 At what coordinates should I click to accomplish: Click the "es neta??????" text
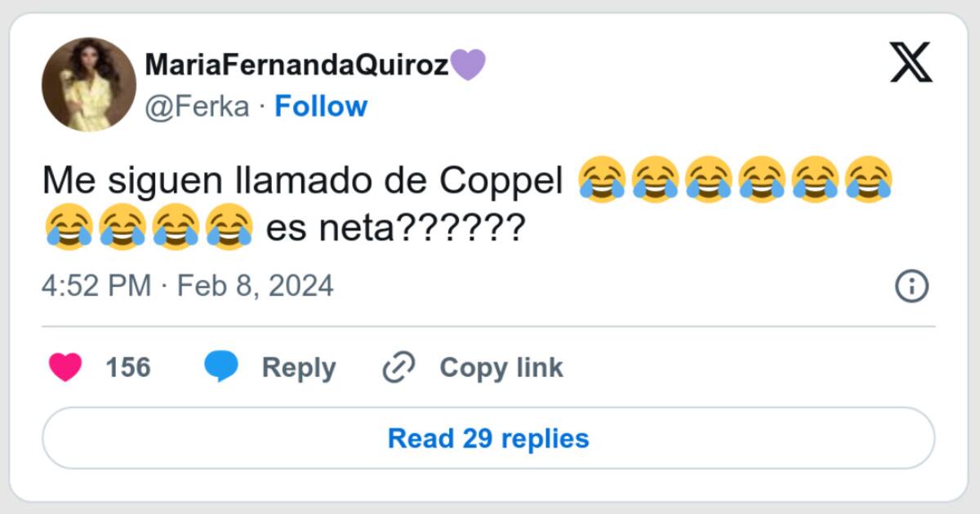click(394, 228)
